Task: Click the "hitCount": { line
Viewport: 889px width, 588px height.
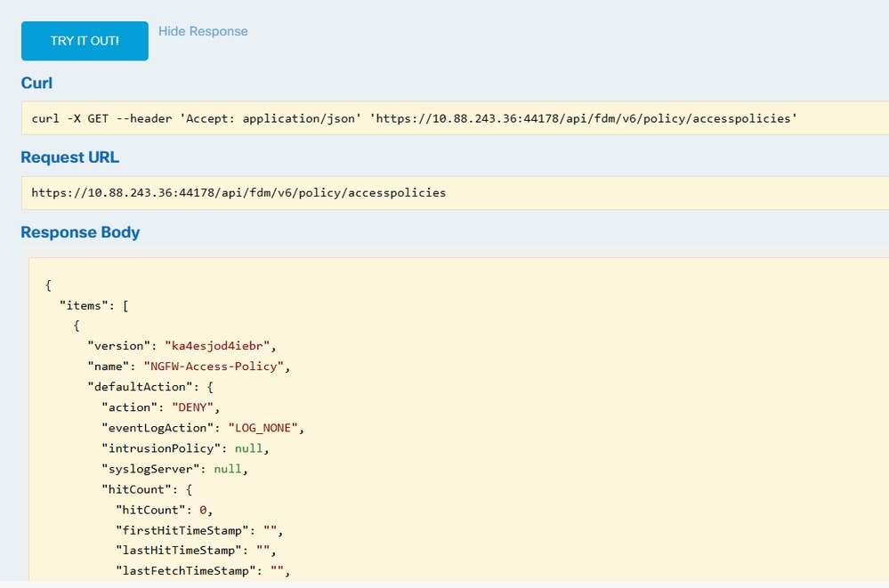Action: [x=147, y=489]
